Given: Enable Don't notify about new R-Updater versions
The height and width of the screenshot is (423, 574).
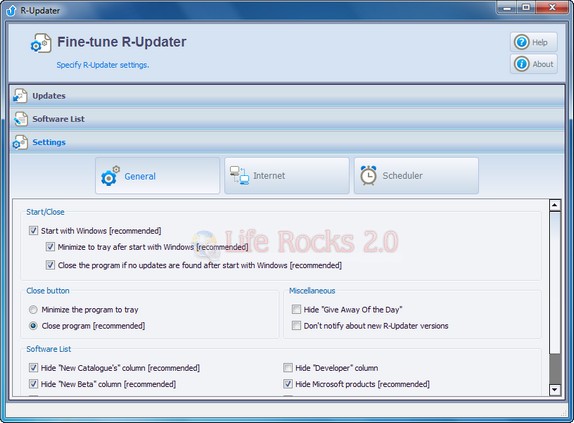Looking at the screenshot, I should click(296, 325).
